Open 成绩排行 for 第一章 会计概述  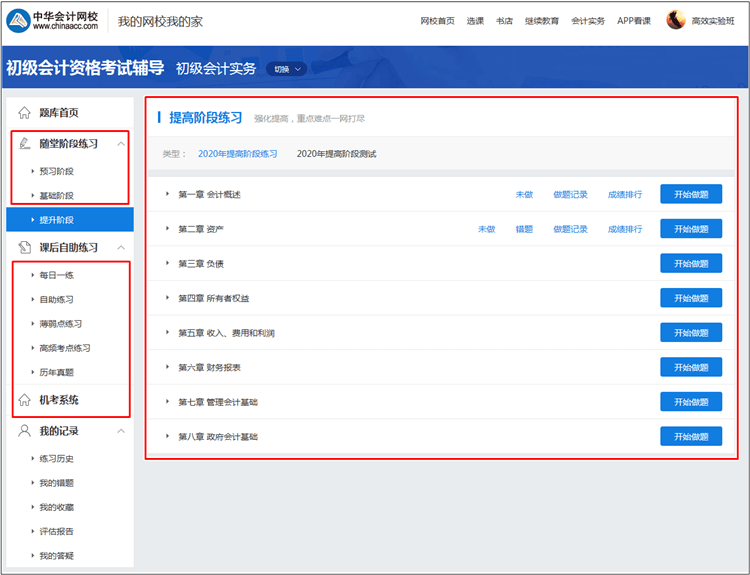(625, 195)
